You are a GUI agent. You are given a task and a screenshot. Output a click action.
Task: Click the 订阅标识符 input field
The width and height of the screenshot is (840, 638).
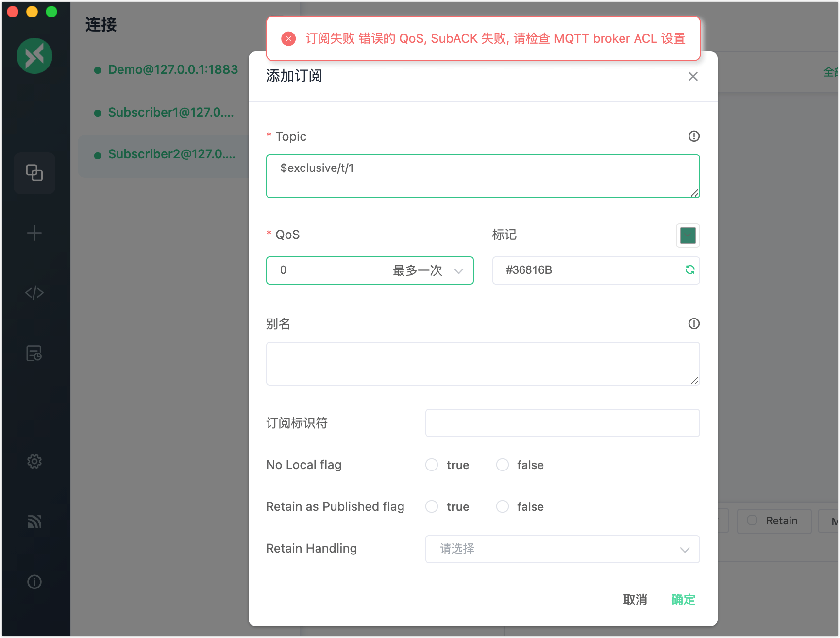pos(562,423)
